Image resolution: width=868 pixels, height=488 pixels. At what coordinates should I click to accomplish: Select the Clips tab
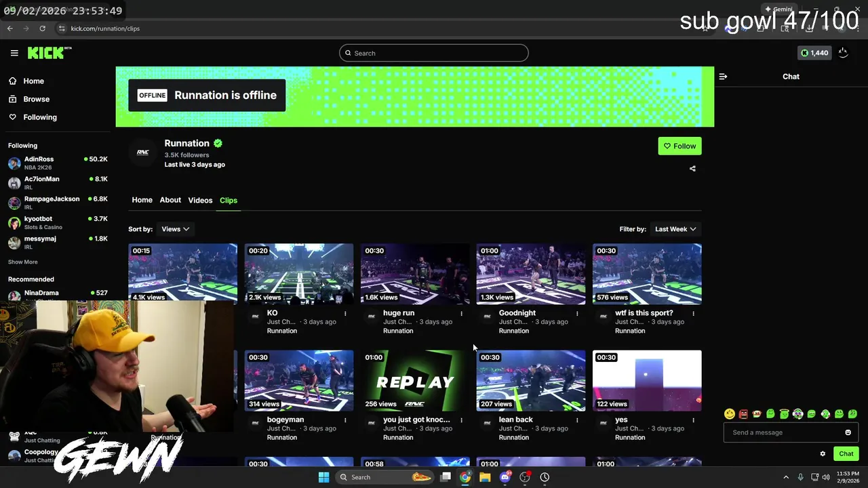pyautogui.click(x=229, y=200)
